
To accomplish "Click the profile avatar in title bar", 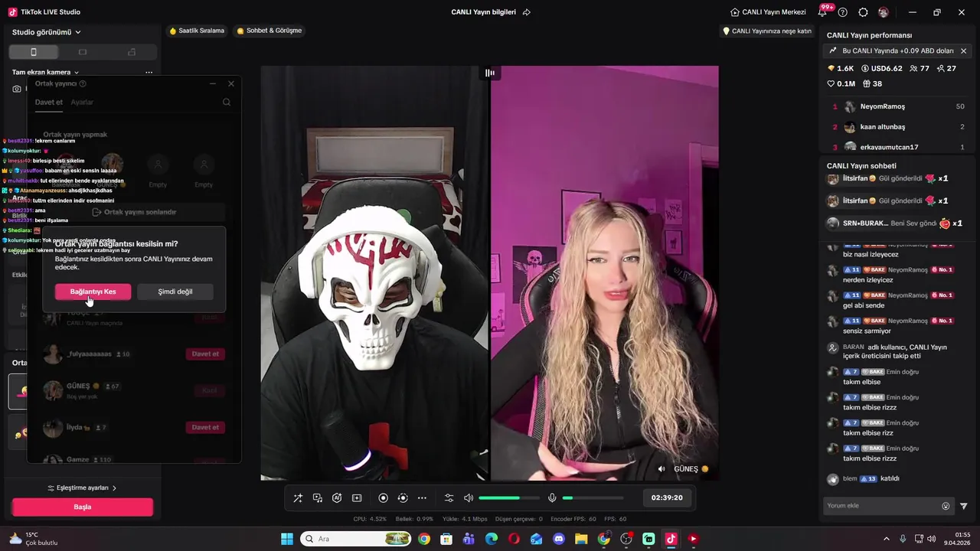I will pyautogui.click(x=884, y=12).
